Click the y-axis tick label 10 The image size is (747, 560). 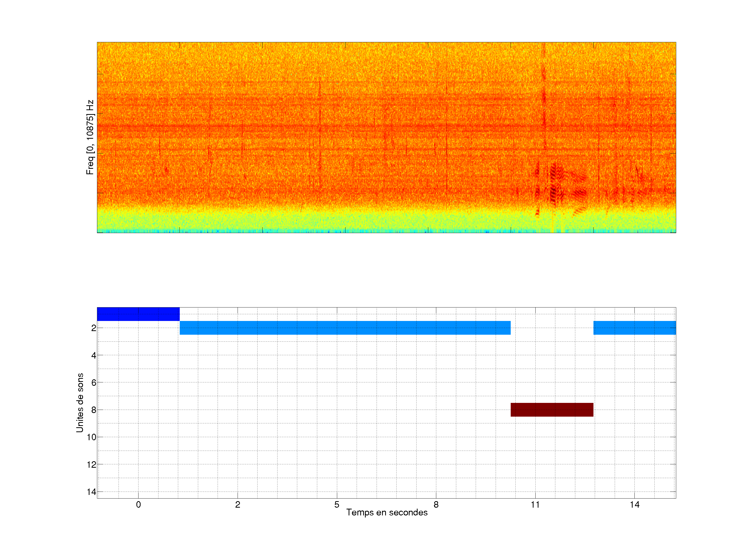91,437
